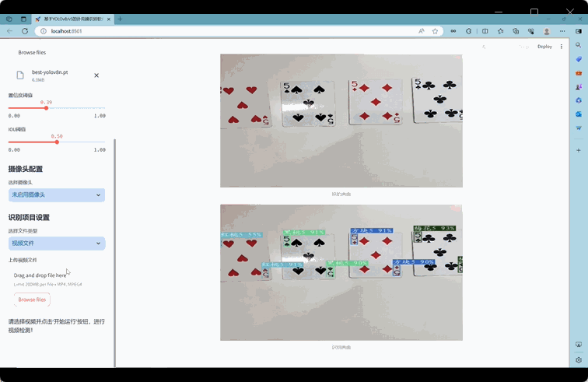Click the detected cards result image
The image size is (588, 382).
pyautogui.click(x=341, y=272)
